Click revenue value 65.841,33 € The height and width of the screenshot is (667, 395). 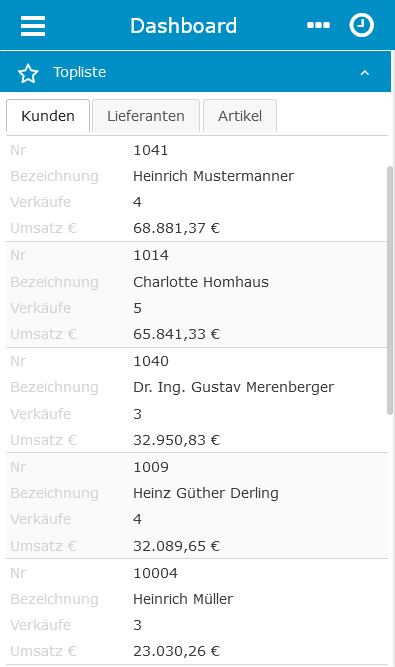(x=176, y=334)
